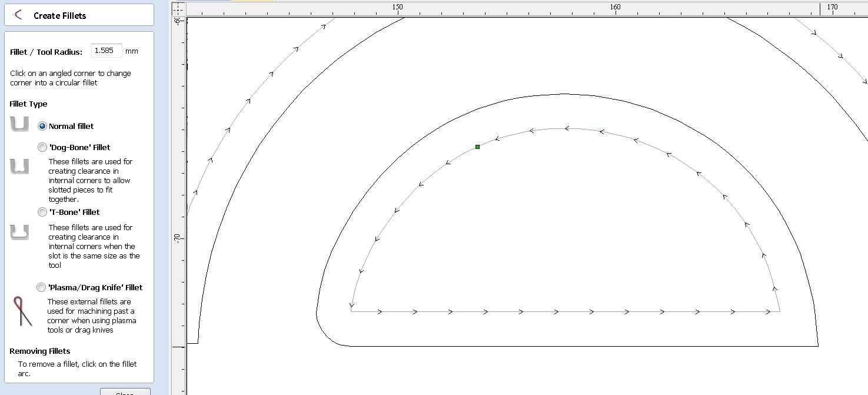Click the Close button at panel bottom

click(125, 392)
